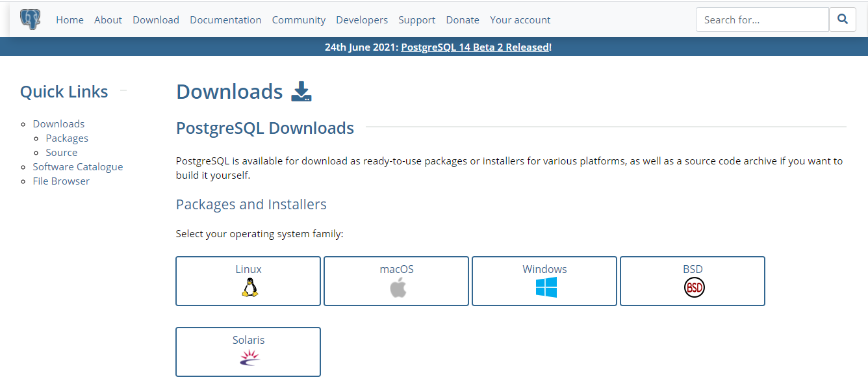868x388 pixels.
Task: Open the Developers menu item
Action: click(362, 20)
